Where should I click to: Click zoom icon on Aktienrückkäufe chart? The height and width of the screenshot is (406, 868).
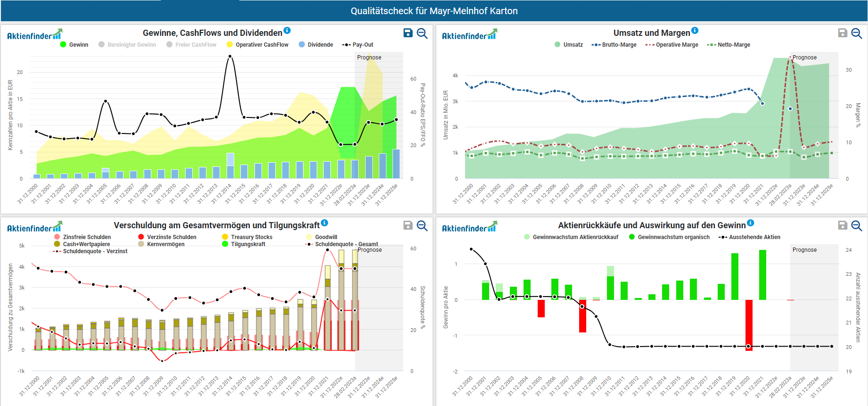(x=857, y=225)
